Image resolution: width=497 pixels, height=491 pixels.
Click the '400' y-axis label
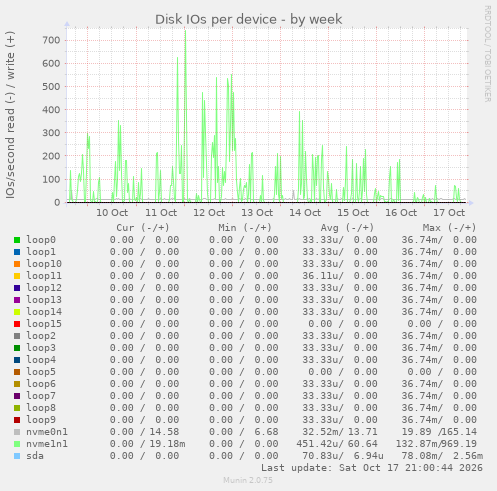click(51, 110)
